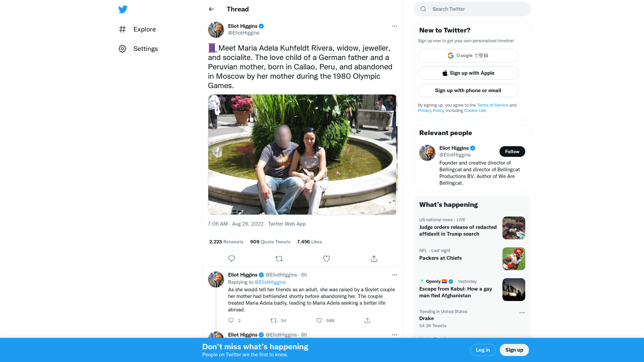The width and height of the screenshot is (644, 362).
Task: Reply to the main tweet
Action: (x=231, y=259)
